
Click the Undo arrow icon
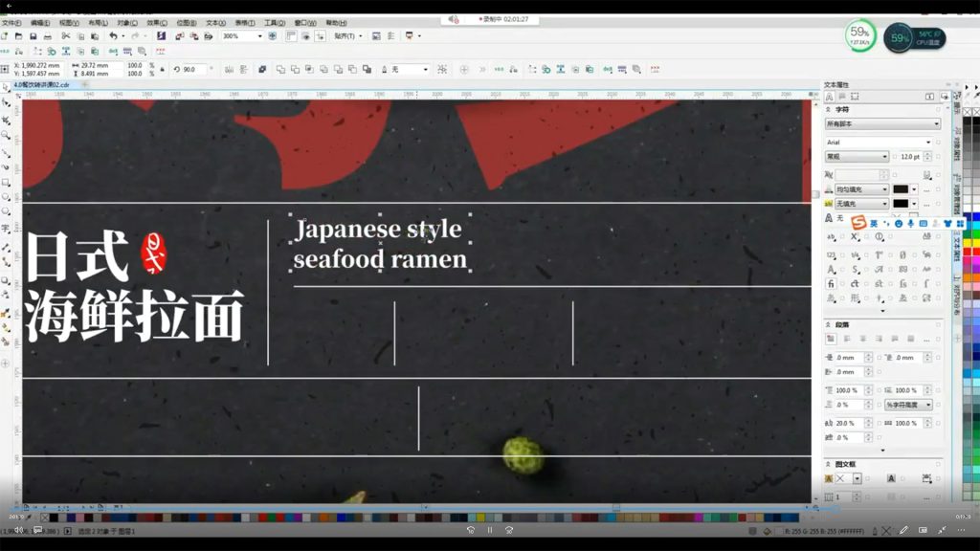[x=112, y=36]
